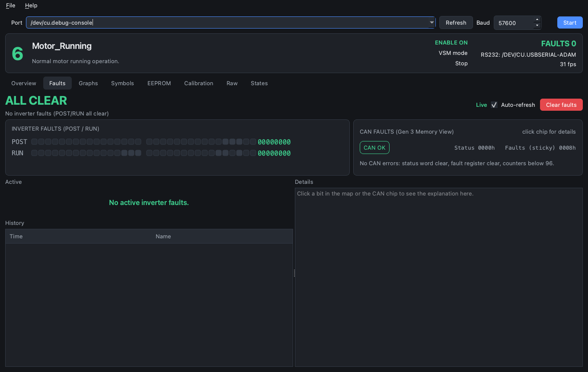Select the Faults tab
The image size is (588, 372).
[x=58, y=83]
